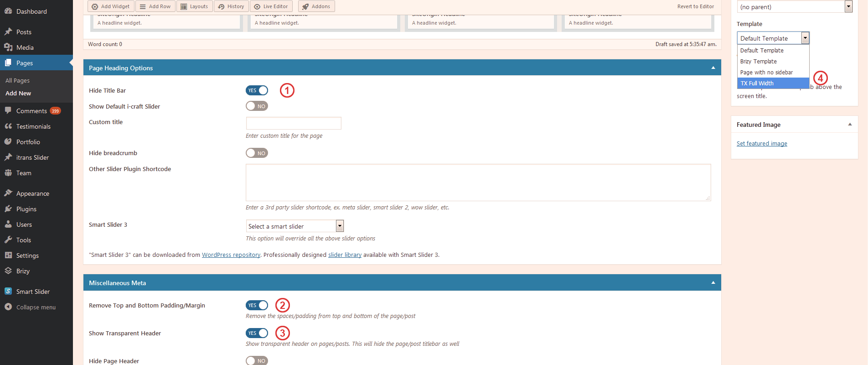Enable Show Default i-craft Slider
Screen dimensions: 868x365
click(x=257, y=106)
